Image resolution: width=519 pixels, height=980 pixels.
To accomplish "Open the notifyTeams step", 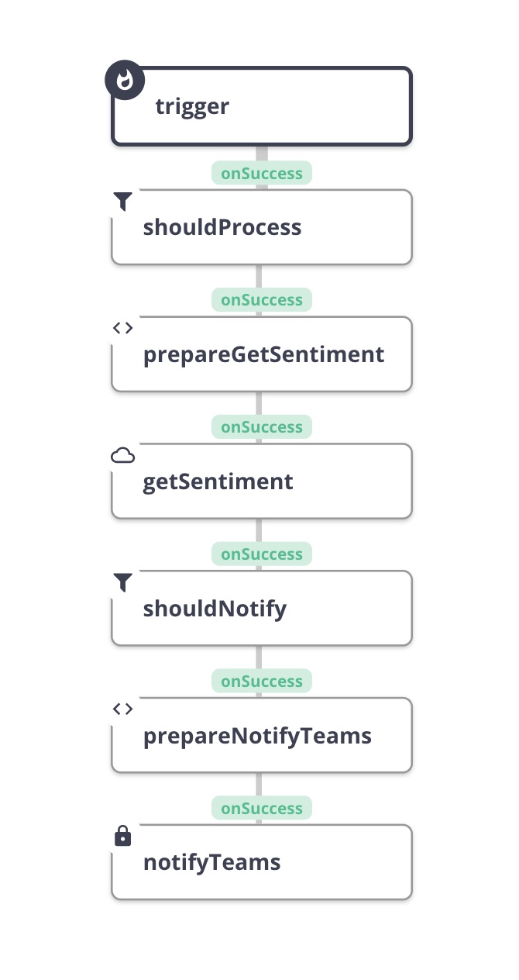I will pyautogui.click(x=262, y=862).
